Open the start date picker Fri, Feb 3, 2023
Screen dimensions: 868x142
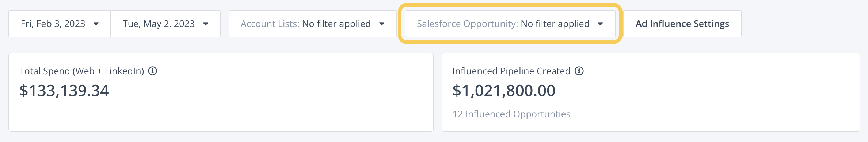pyautogui.click(x=60, y=24)
